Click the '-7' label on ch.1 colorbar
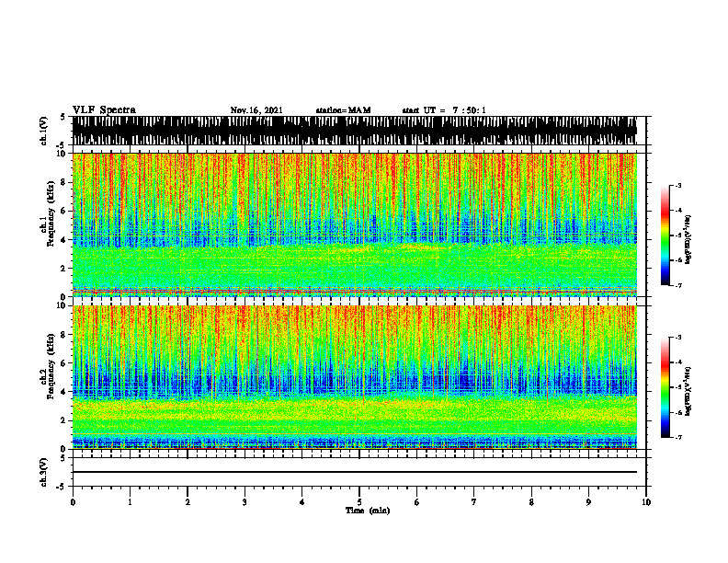This screenshot has height=563, width=728. click(678, 285)
